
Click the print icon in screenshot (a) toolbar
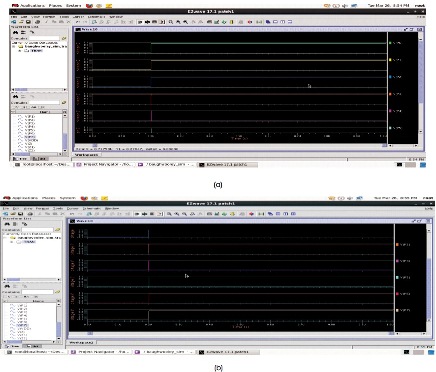tap(37, 22)
